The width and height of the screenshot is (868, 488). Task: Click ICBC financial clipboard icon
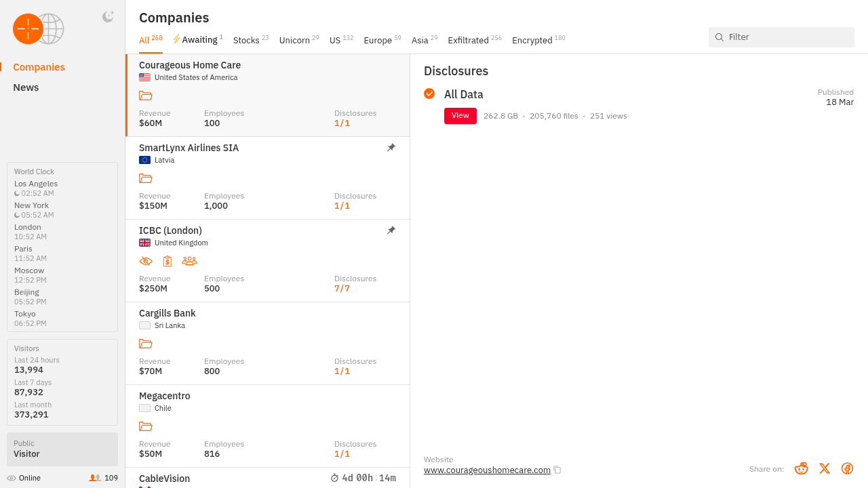167,261
